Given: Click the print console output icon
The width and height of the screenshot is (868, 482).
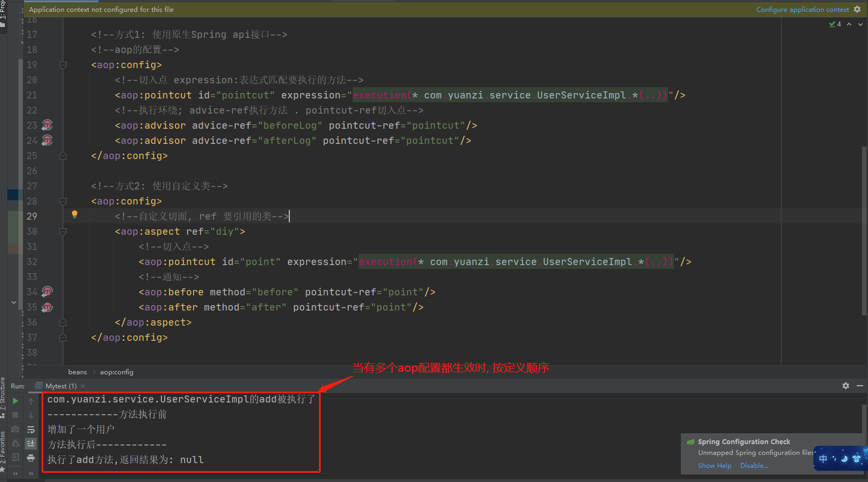Looking at the screenshot, I should (31, 458).
